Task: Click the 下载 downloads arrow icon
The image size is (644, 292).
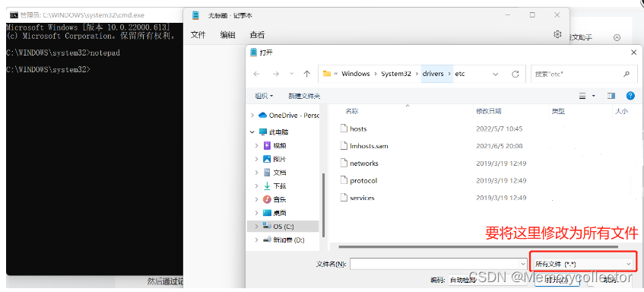Action: 267,186
